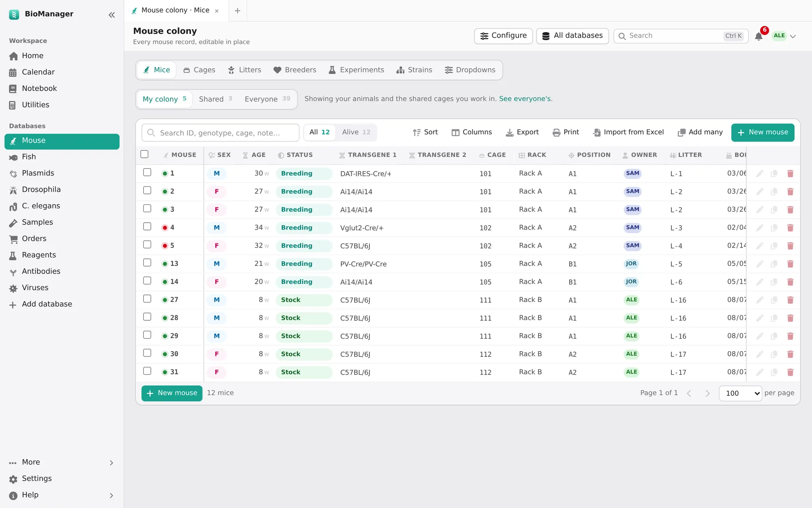812x508 pixels.
Task: Open the Sort options
Action: [x=425, y=132]
